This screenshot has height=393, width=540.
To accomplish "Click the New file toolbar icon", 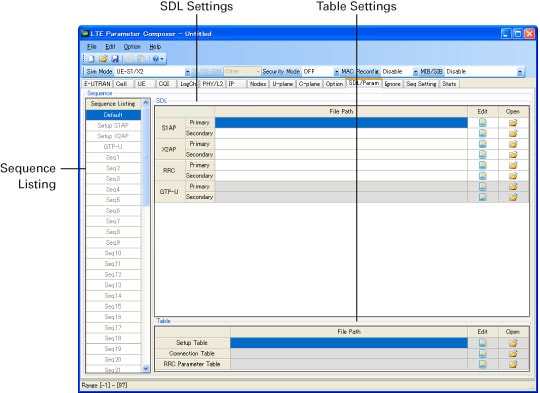I will pos(91,59).
